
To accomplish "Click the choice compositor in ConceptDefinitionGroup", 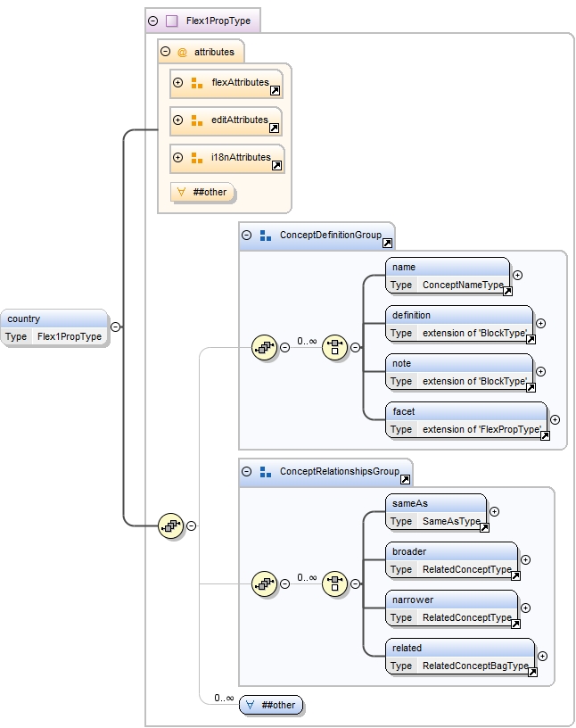I will click(334, 347).
